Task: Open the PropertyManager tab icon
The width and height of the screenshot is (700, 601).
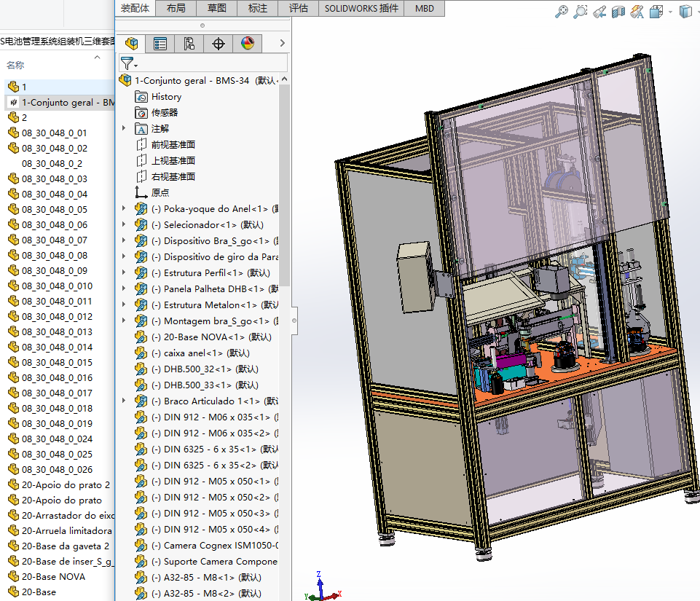Action: click(x=160, y=44)
